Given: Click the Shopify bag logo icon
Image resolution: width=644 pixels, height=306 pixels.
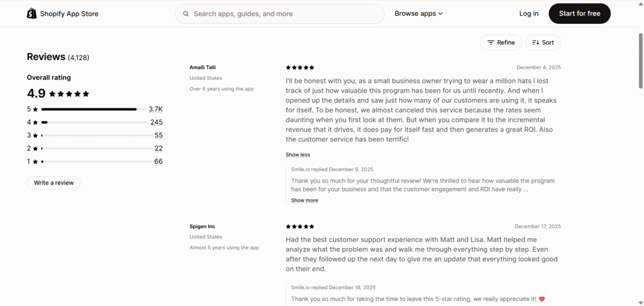Looking at the screenshot, I should pos(32,13).
